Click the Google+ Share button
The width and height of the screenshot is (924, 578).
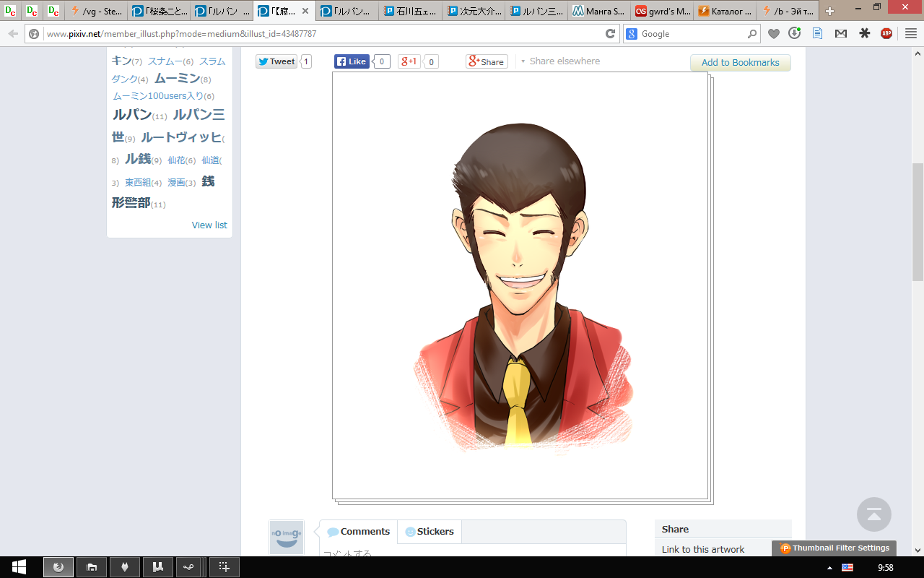487,61
